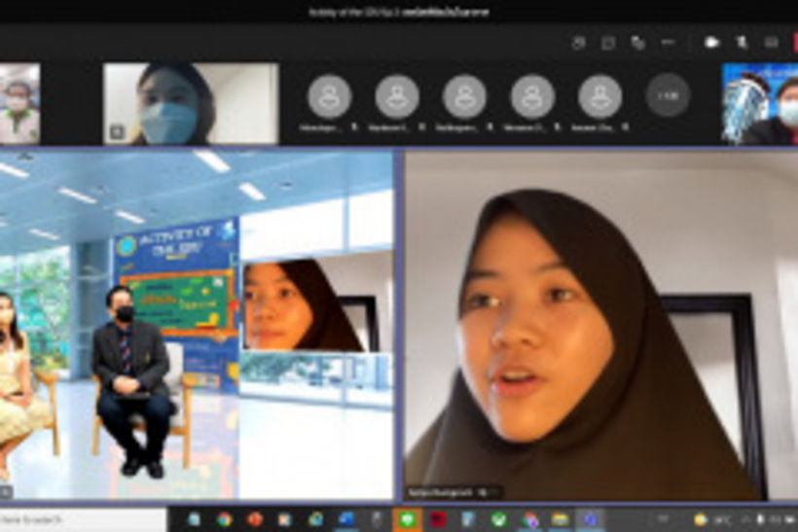Select the top-right participant video thumbnail
The height and width of the screenshot is (532, 798).
pyautogui.click(x=760, y=104)
